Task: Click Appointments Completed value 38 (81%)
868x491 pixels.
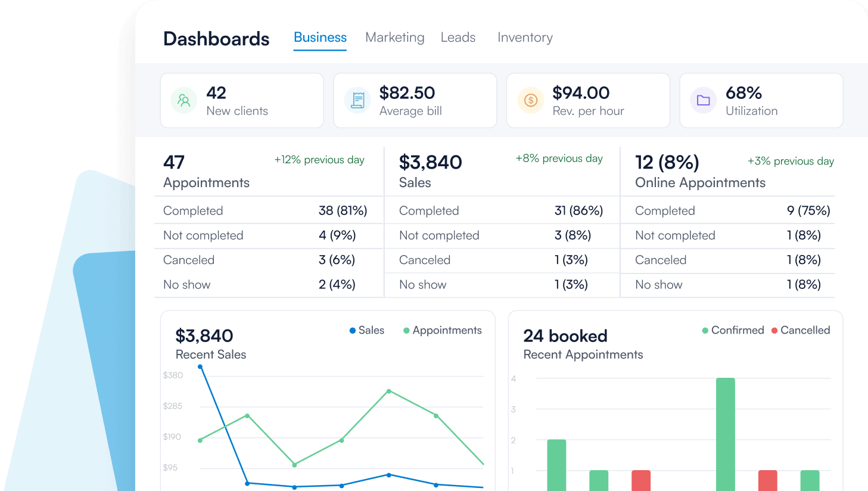Action: click(343, 211)
